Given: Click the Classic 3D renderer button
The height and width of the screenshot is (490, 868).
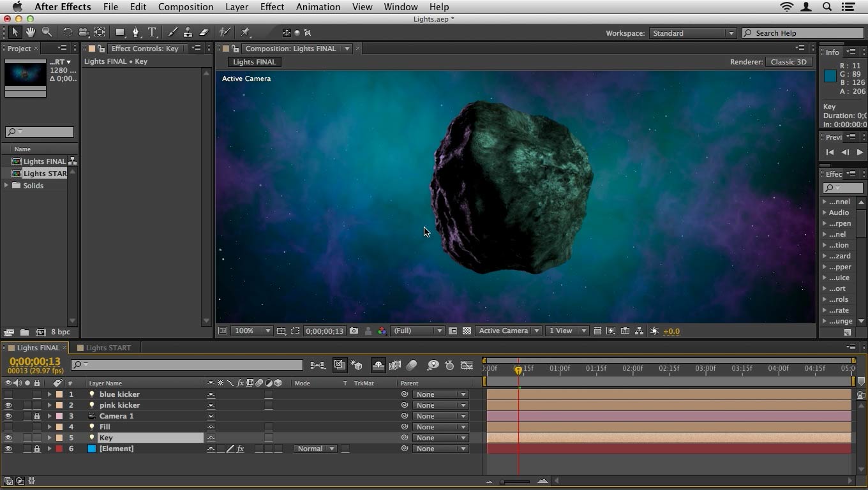Looking at the screenshot, I should [x=788, y=62].
